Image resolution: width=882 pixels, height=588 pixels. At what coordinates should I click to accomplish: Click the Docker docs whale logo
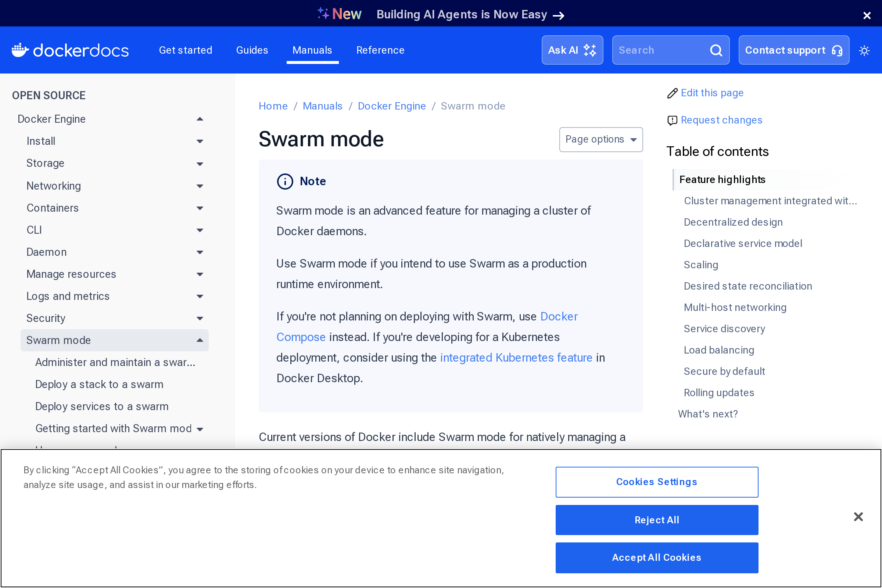70,50
